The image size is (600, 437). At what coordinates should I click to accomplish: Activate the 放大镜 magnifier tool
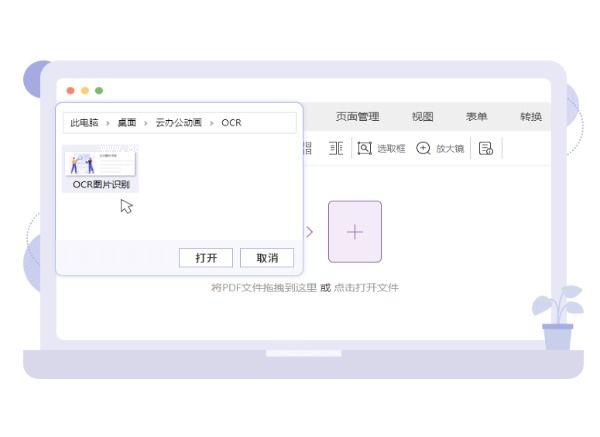(424, 148)
